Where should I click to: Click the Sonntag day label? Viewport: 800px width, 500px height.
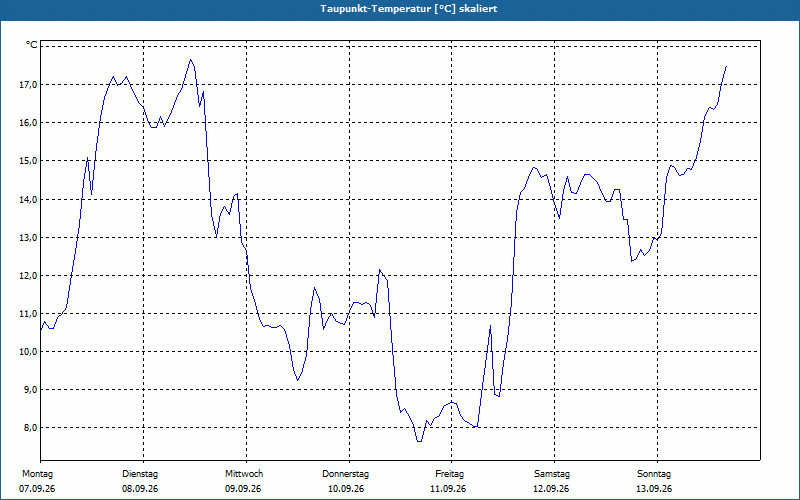(x=654, y=474)
